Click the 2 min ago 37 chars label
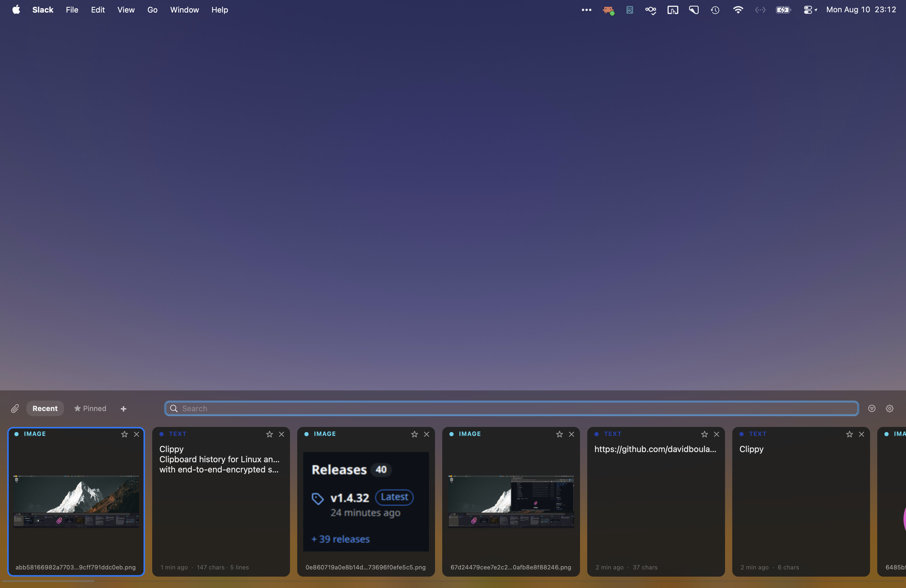 point(626,567)
